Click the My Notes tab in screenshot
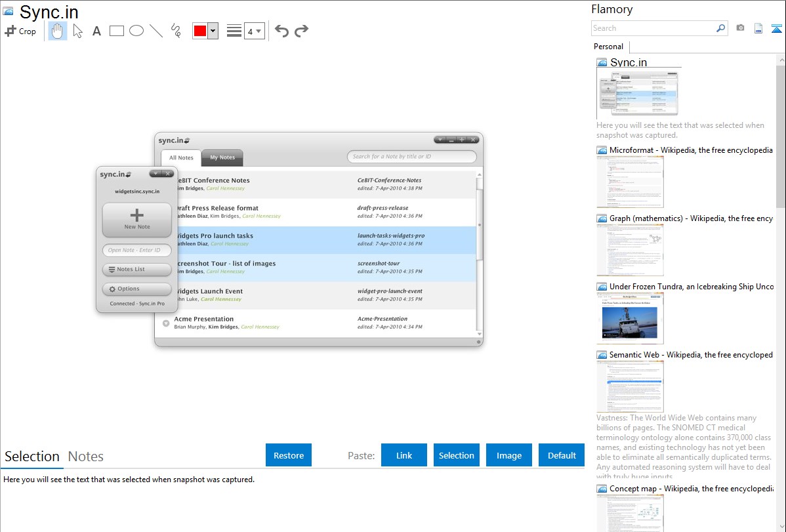786x532 pixels. [x=222, y=157]
